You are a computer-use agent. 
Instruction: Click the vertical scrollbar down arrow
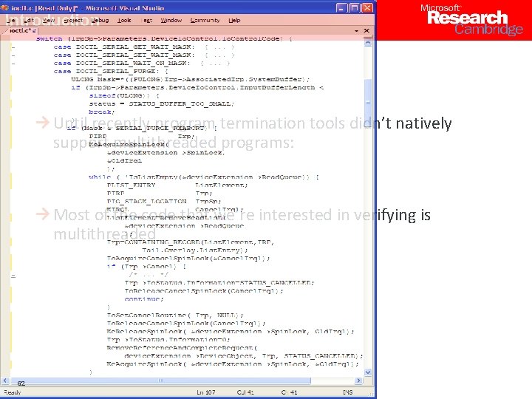tap(368, 372)
